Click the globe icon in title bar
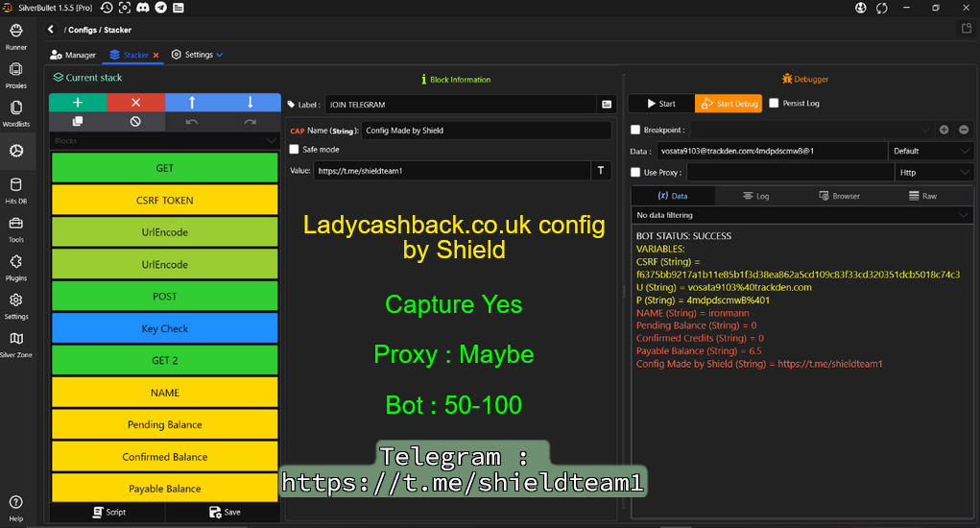Image resolution: width=980 pixels, height=528 pixels. point(861,8)
